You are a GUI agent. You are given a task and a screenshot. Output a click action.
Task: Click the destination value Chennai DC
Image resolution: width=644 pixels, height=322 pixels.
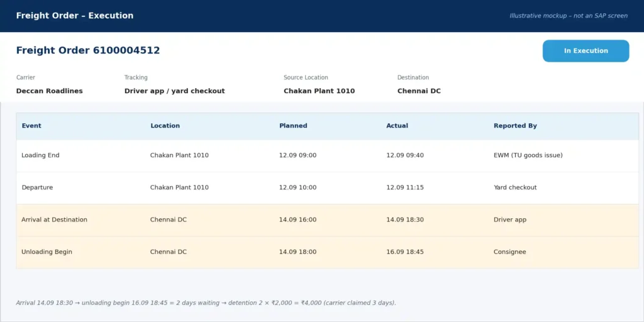(x=419, y=91)
